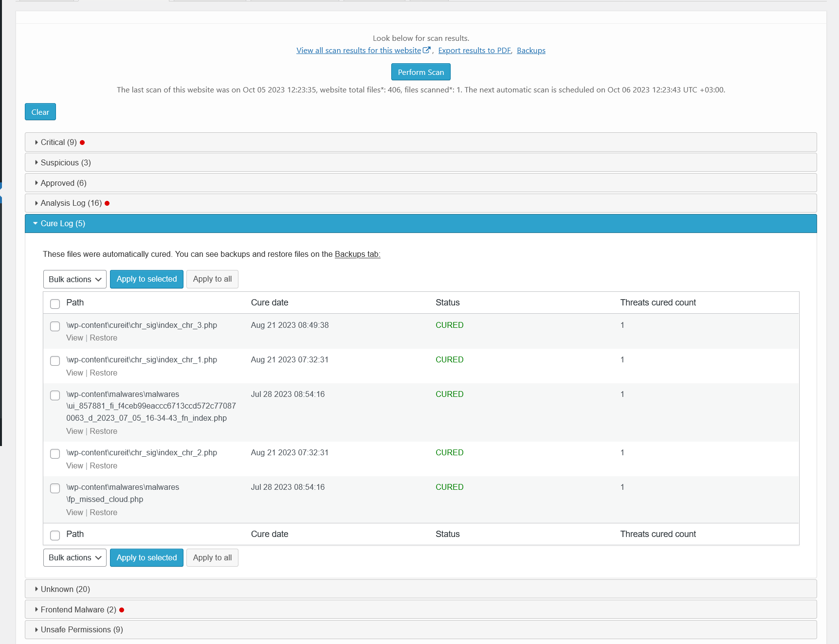Click the top Path column header
The height and width of the screenshot is (644, 839).
coord(75,303)
